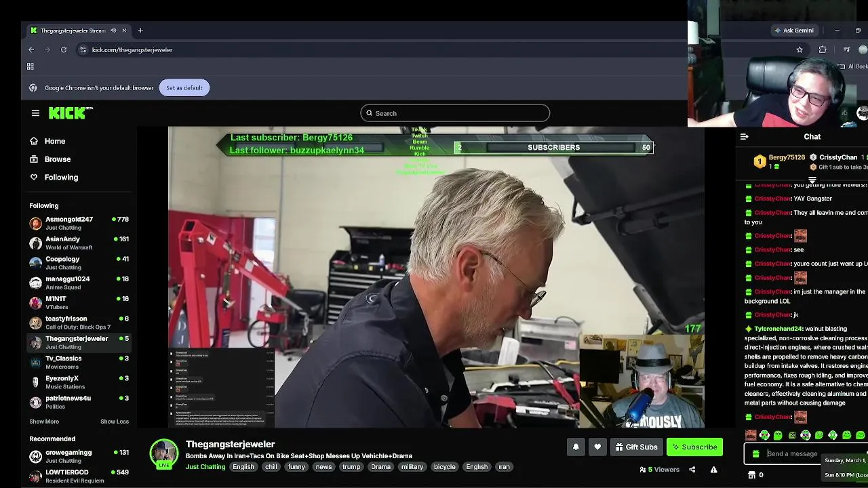View site information icon in address bar
Viewport: 868px width, 488px height.
tap(83, 49)
